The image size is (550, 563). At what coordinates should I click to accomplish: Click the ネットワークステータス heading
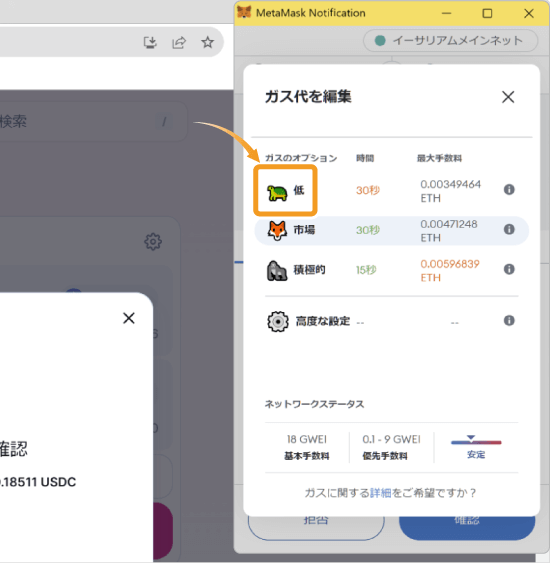314,404
